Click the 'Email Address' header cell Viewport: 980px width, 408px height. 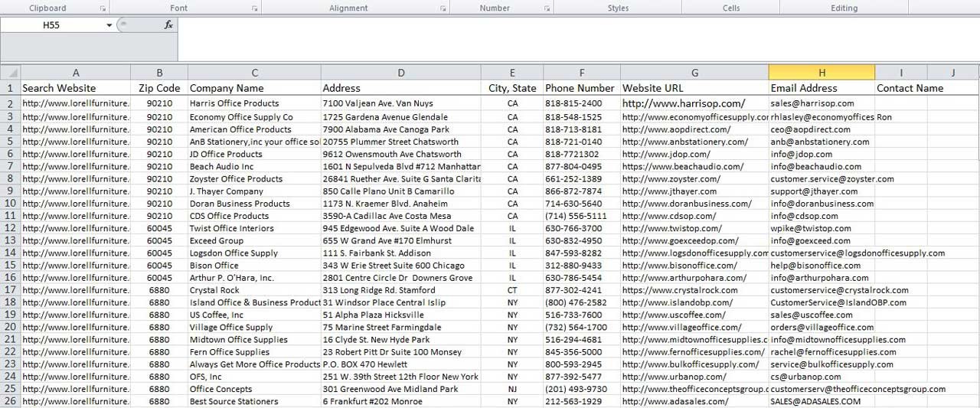pos(822,88)
